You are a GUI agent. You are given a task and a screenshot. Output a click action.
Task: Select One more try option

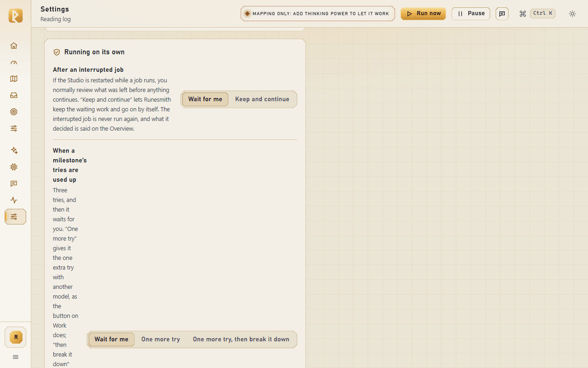click(161, 339)
